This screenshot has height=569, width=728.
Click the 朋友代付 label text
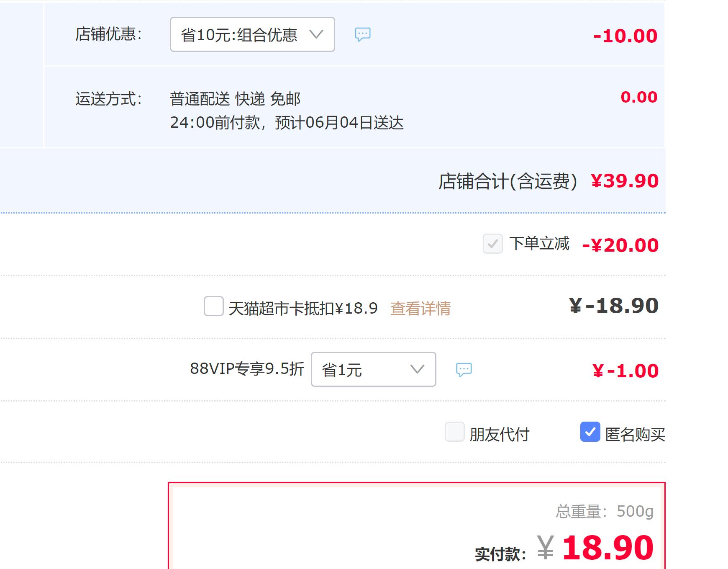tap(500, 434)
